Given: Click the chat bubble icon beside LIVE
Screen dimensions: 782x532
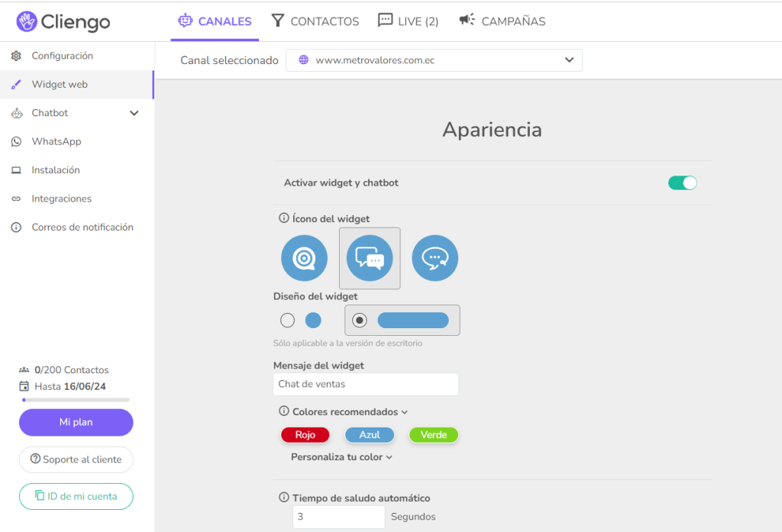Looking at the screenshot, I should tap(385, 21).
